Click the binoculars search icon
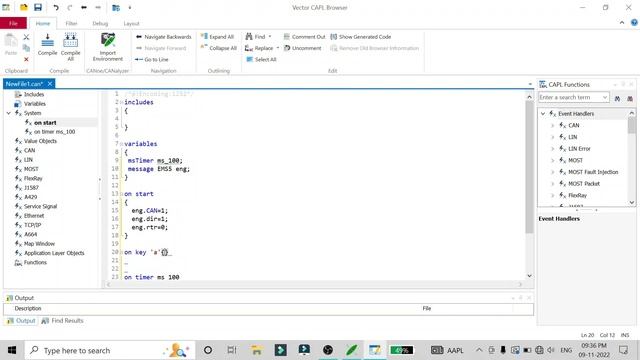Viewport: 640px width, 360px height. [617, 98]
